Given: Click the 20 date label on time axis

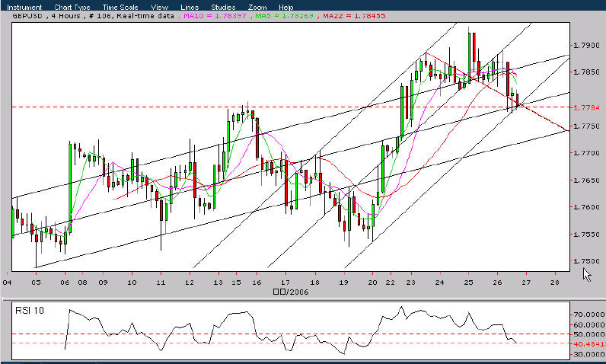Looking at the screenshot, I should point(372,283).
